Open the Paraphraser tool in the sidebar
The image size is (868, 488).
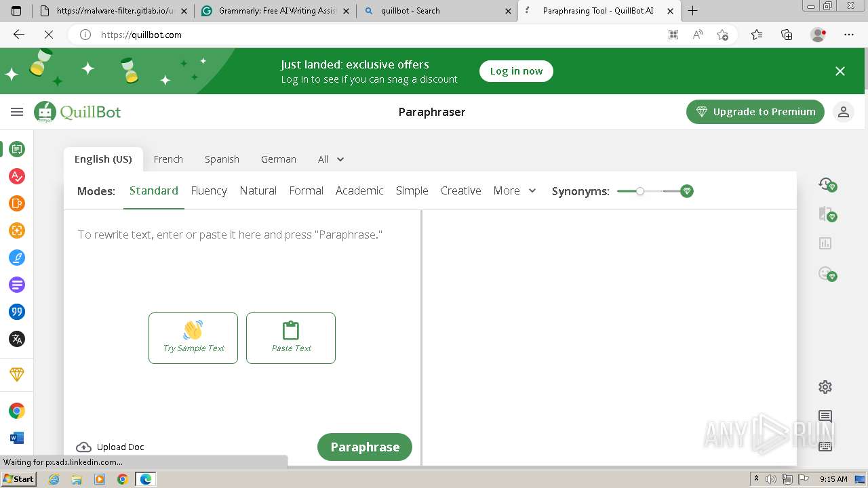tap(17, 149)
